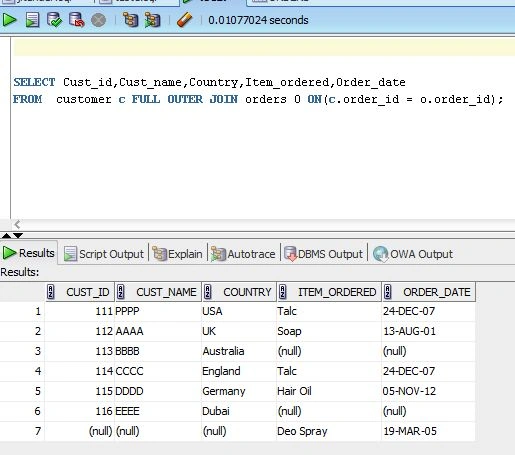Run the statement with green play icon
The image size is (515, 455).
click(x=9, y=20)
